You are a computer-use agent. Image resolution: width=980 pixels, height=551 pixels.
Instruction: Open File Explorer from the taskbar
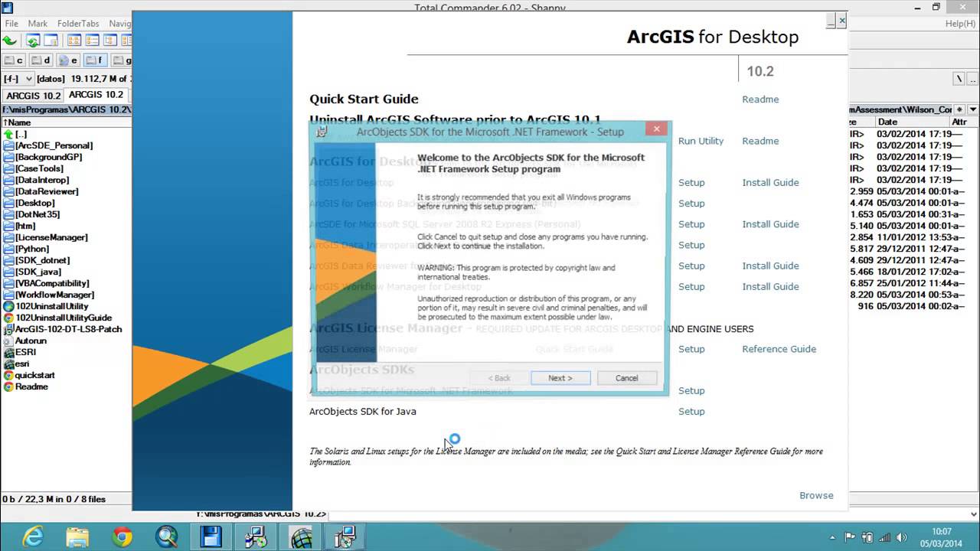(77, 537)
